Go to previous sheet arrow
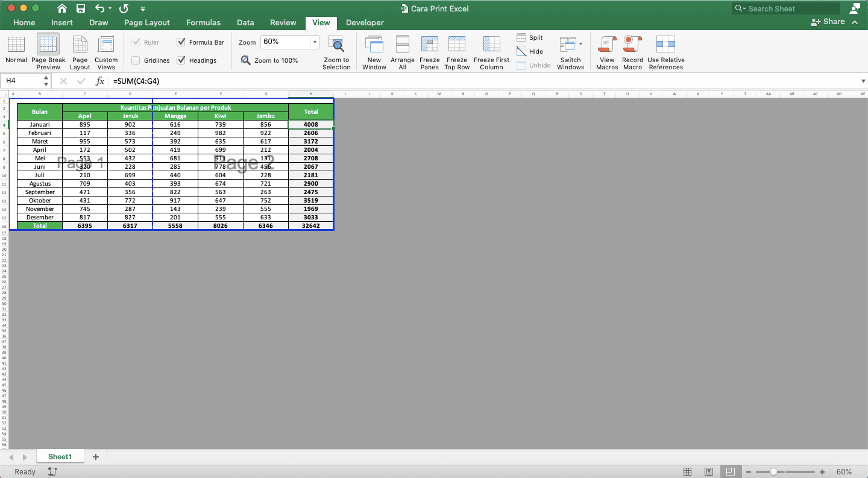Screen dimensions: 868x478 point(11,458)
